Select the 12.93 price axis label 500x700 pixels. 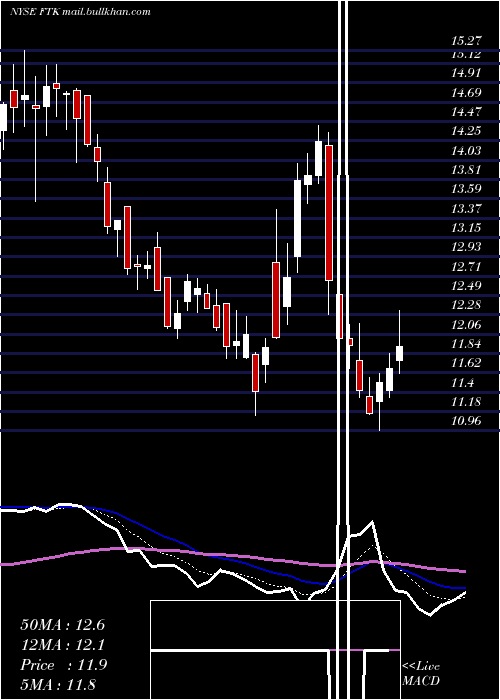coord(466,247)
